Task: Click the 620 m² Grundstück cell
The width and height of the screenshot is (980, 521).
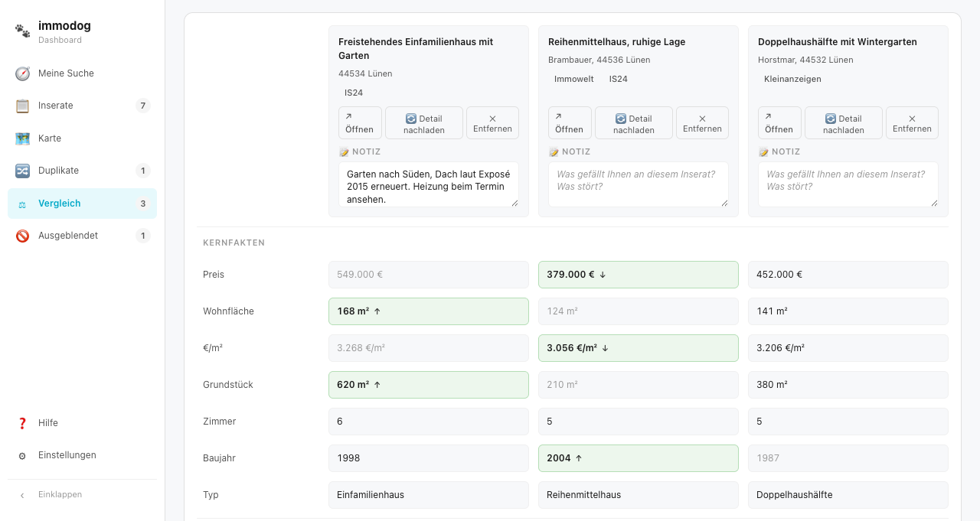Action: pos(429,385)
